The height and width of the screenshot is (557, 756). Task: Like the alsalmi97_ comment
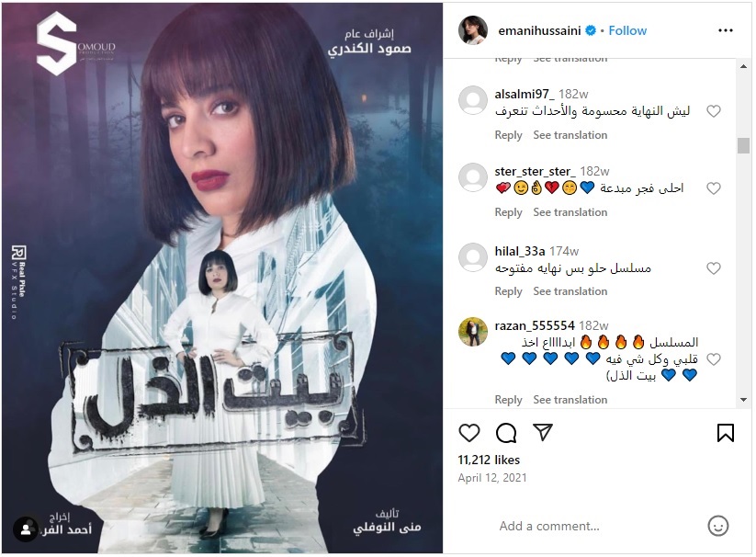[714, 111]
